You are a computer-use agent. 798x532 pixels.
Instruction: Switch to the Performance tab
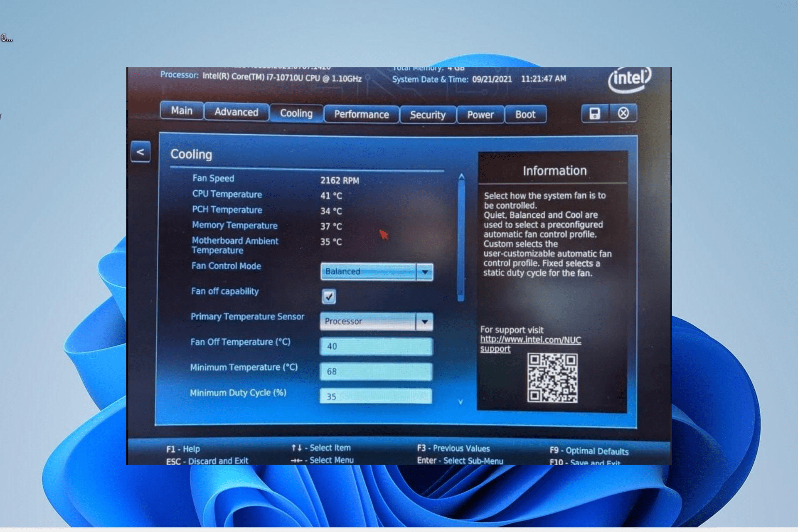362,114
